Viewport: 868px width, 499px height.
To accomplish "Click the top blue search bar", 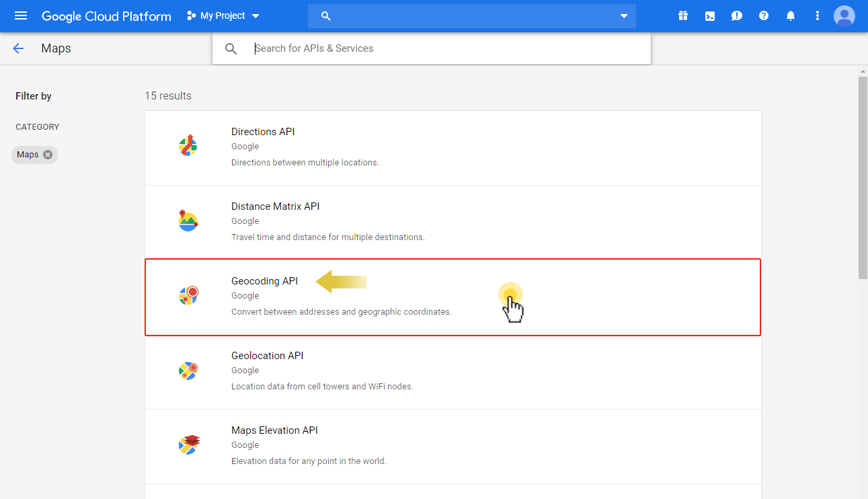I will (x=472, y=15).
